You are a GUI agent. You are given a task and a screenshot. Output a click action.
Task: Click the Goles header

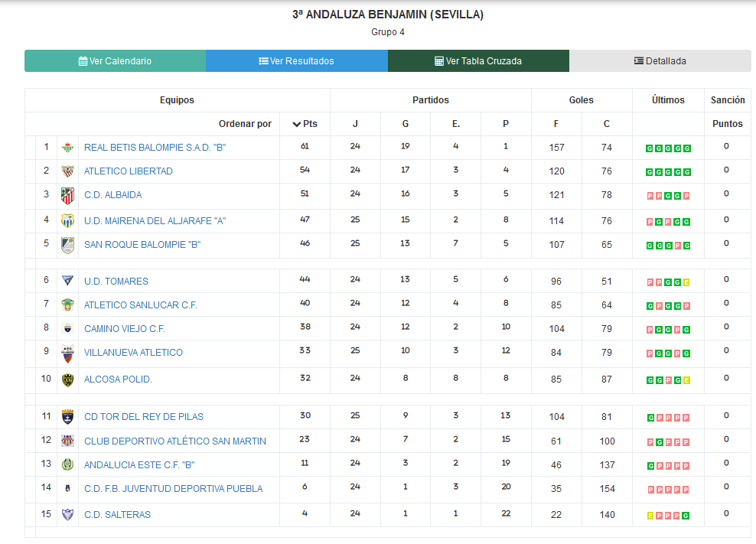pos(581,99)
